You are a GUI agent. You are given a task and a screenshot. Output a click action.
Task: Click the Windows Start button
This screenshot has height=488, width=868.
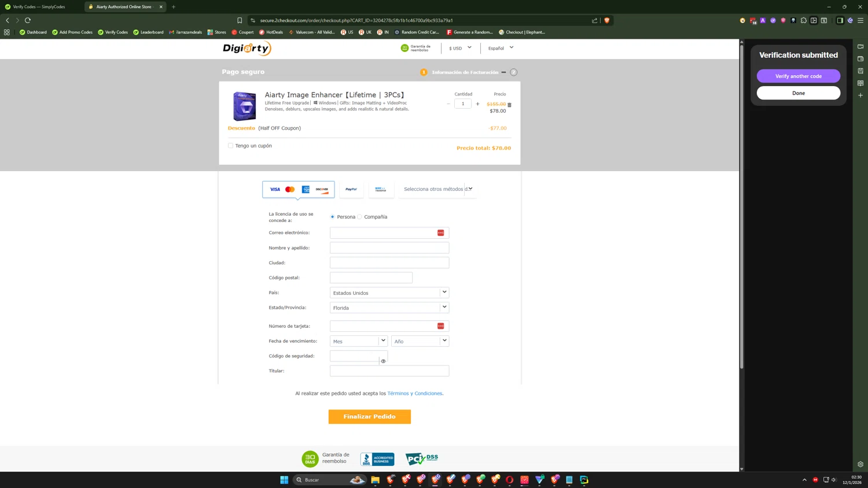tap(284, 480)
